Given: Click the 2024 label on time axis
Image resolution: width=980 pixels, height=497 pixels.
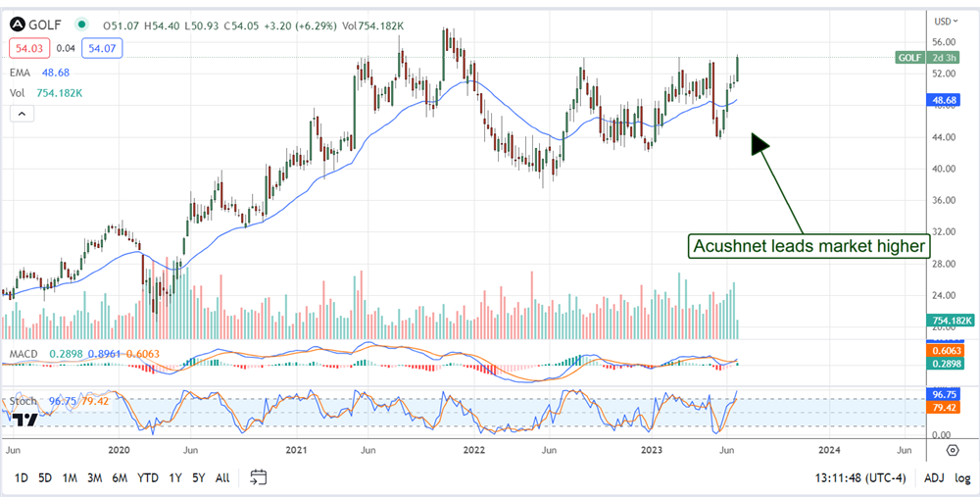Looking at the screenshot, I should 829,450.
